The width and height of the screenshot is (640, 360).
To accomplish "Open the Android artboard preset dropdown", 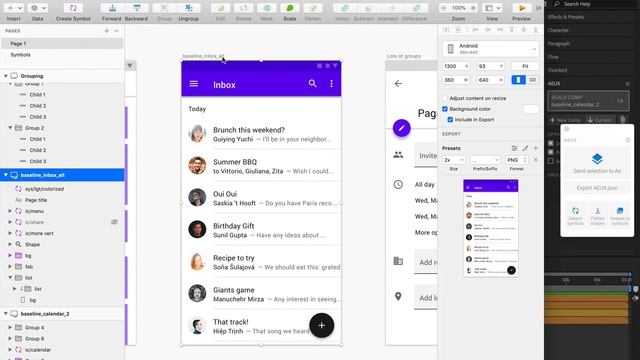I will point(491,49).
